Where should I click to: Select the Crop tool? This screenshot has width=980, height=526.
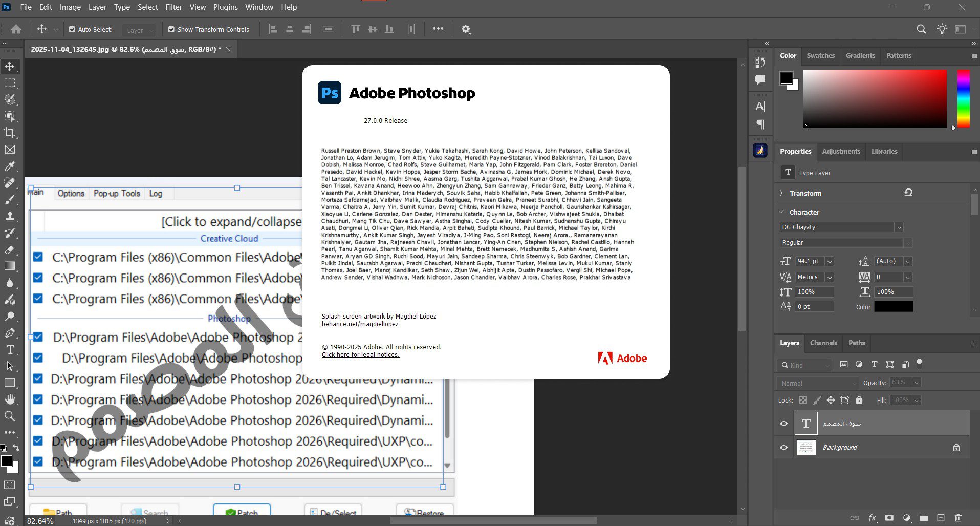click(10, 133)
